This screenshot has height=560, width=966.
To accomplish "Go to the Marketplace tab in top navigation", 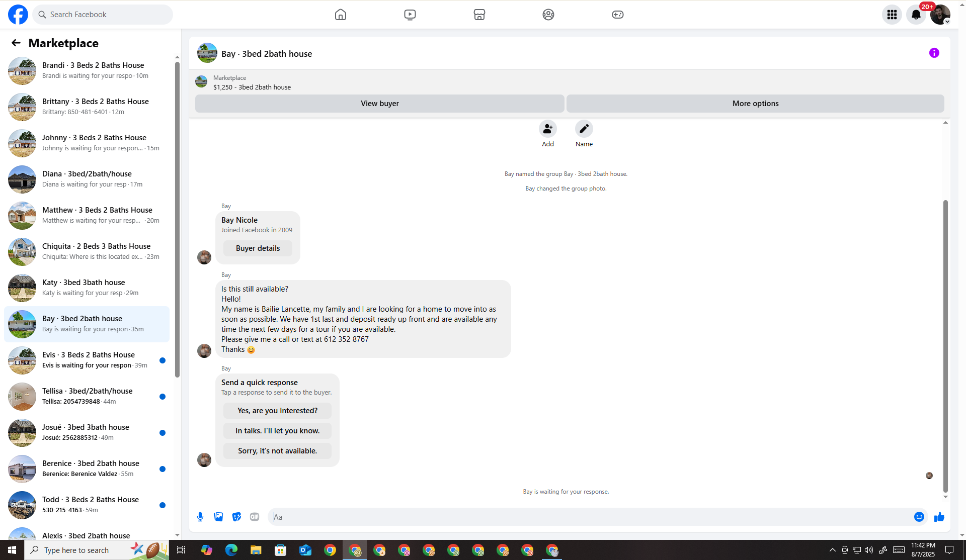I will (x=479, y=15).
